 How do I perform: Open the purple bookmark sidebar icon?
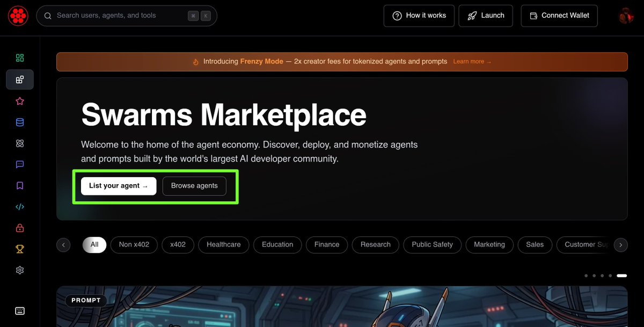20,186
